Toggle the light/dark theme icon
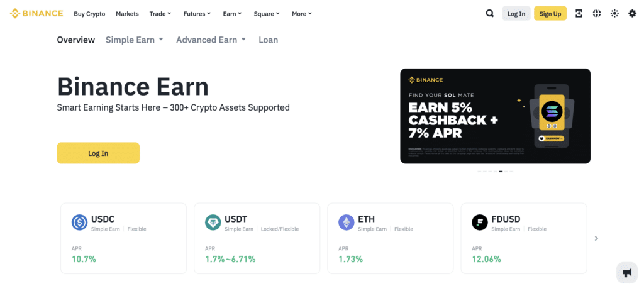644x286 pixels. 614,14
